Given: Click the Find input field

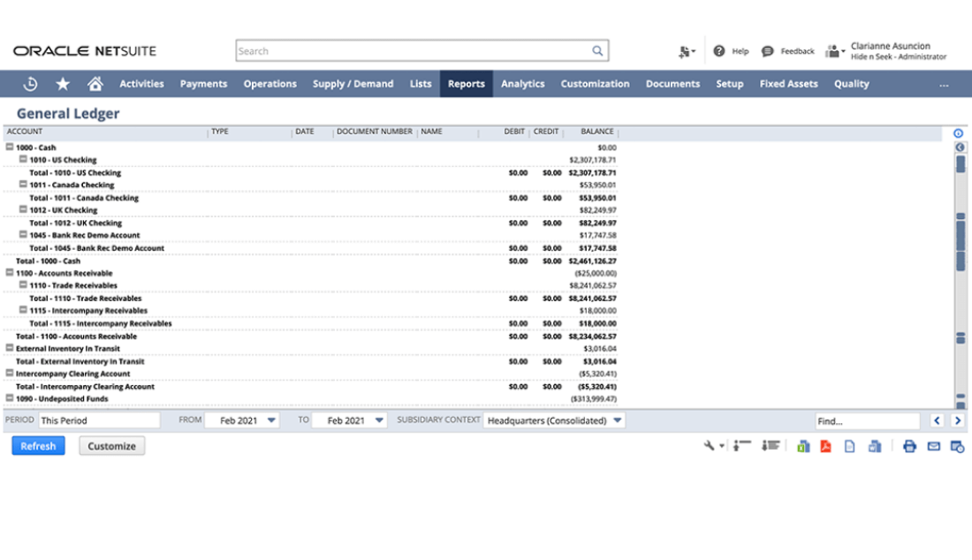Looking at the screenshot, I should click(866, 421).
